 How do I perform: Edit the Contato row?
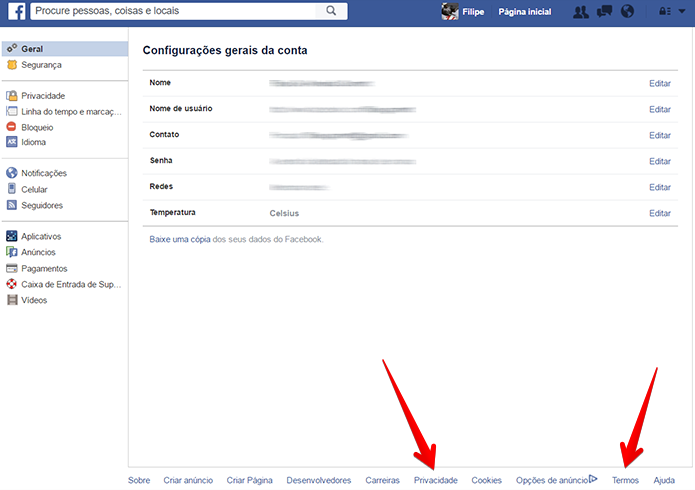click(x=660, y=135)
